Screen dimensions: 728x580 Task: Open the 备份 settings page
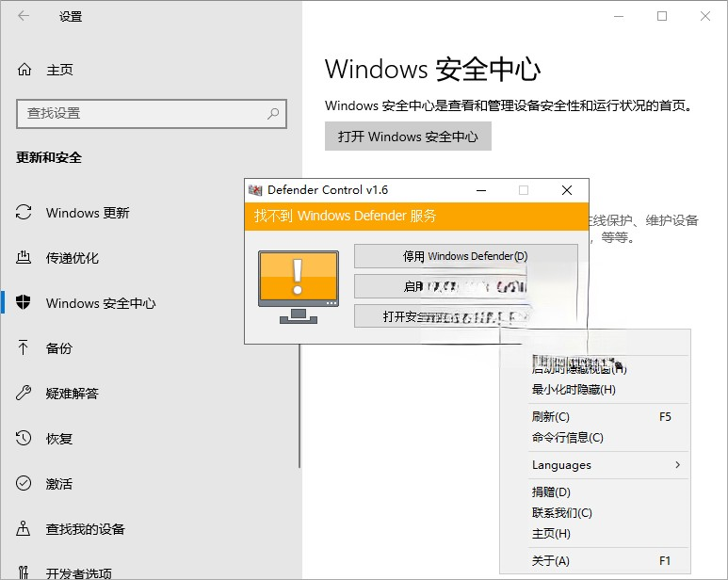59,347
